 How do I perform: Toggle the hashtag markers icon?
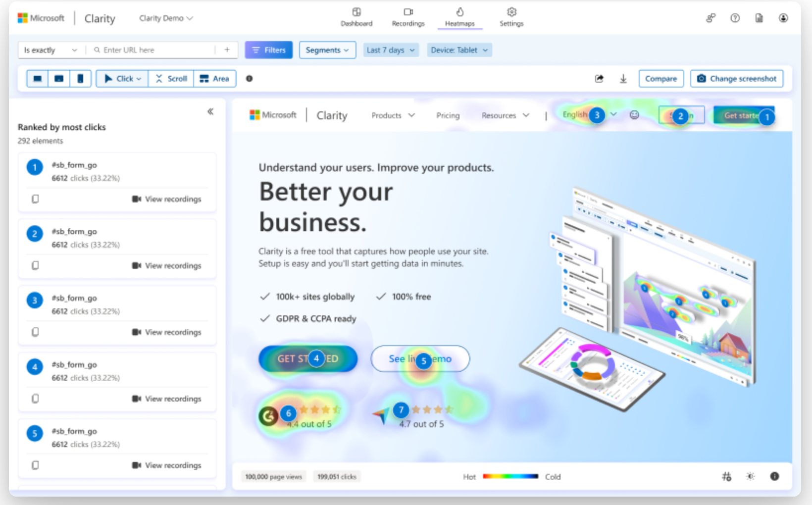(726, 476)
